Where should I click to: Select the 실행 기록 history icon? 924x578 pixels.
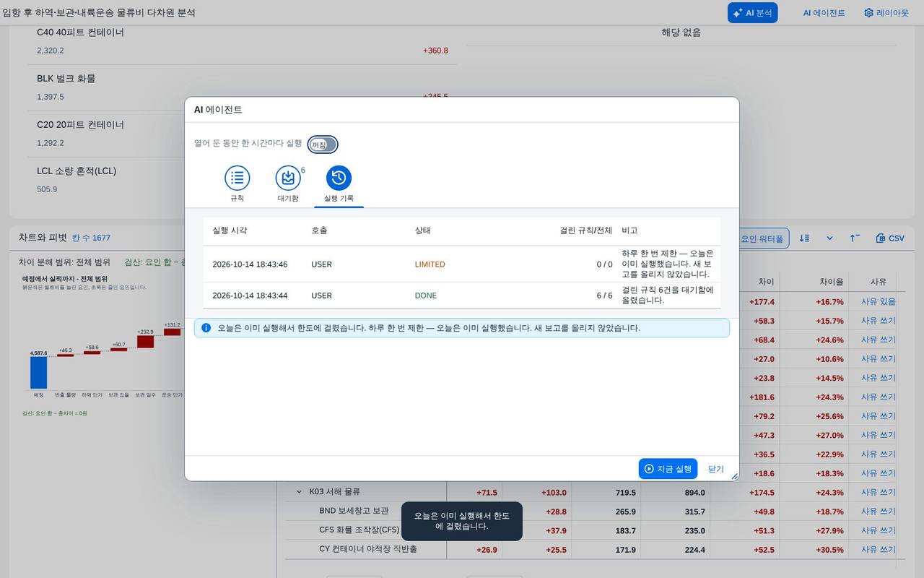(339, 178)
